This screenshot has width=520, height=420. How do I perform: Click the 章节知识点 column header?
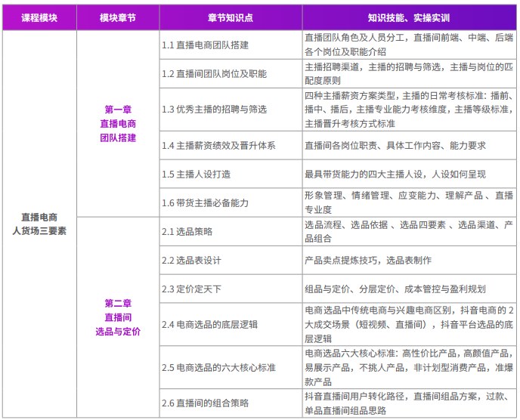(231, 17)
